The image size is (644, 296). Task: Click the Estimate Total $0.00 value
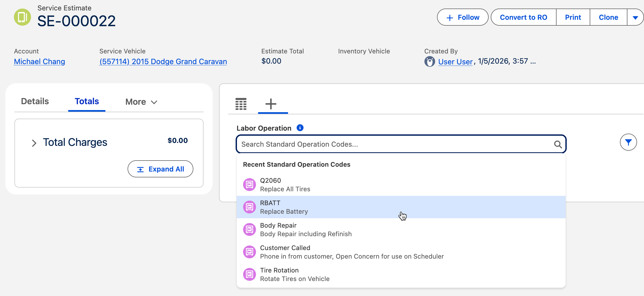click(x=271, y=61)
